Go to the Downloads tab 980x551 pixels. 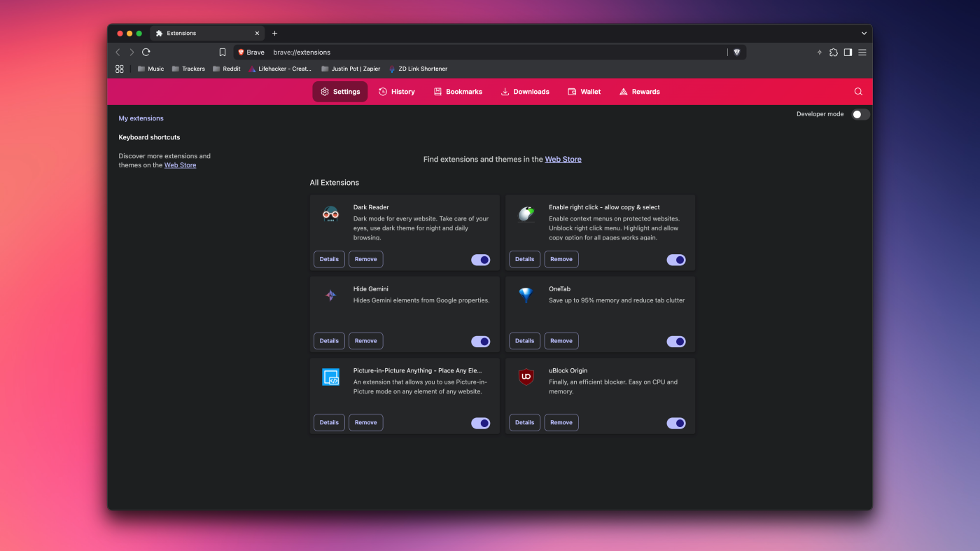point(525,92)
